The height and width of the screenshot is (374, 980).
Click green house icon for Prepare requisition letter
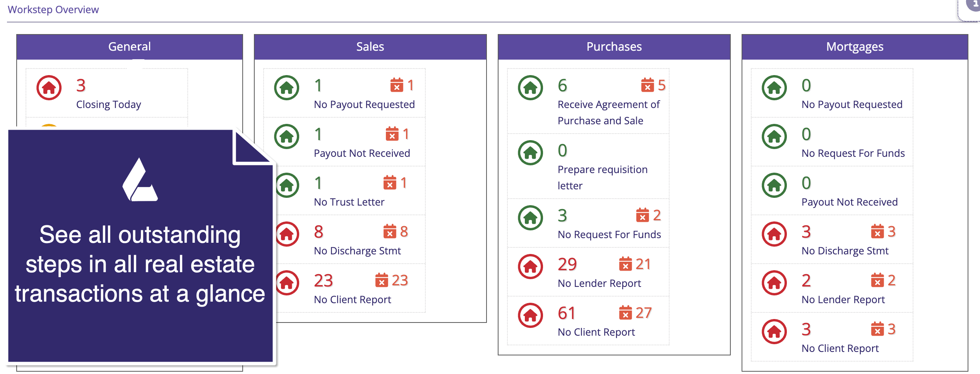[530, 153]
